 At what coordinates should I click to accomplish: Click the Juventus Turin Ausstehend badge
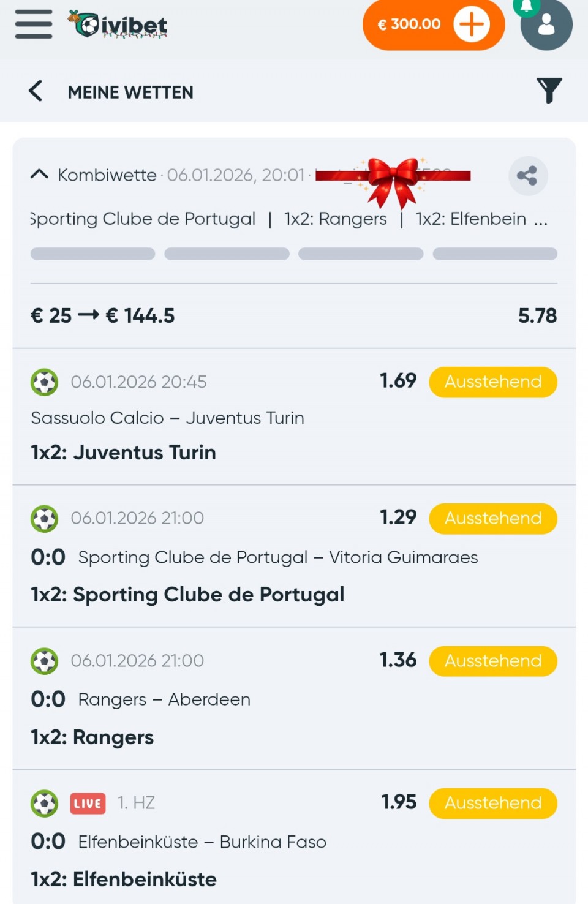pos(492,382)
